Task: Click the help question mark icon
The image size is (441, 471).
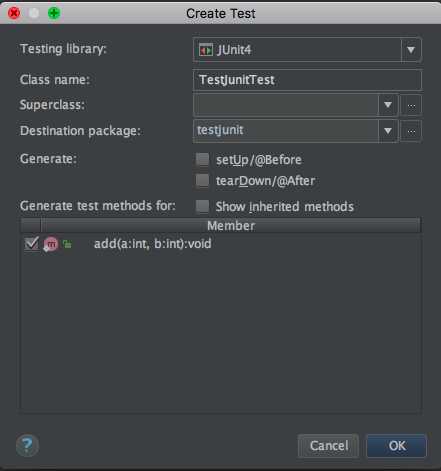Action: coord(27,445)
